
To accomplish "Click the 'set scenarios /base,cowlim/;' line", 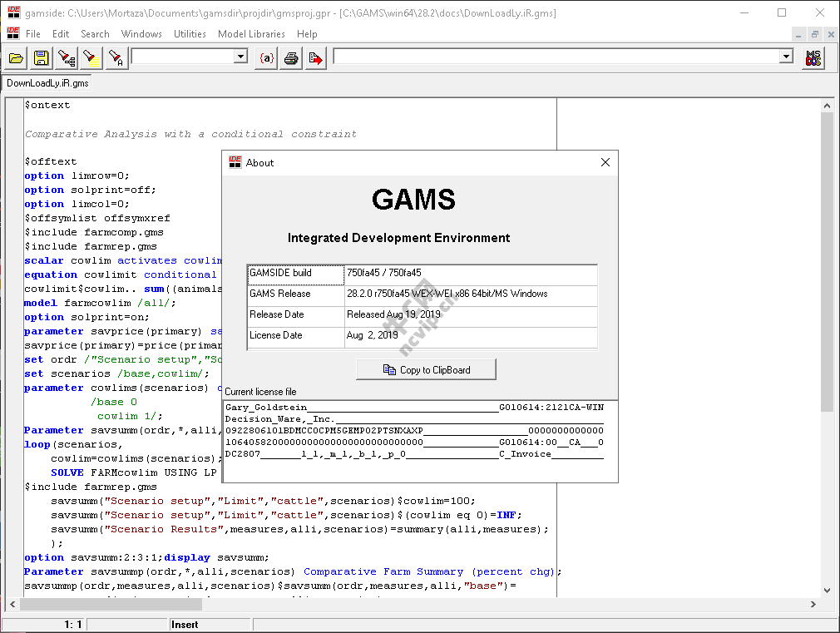I will click(x=116, y=373).
